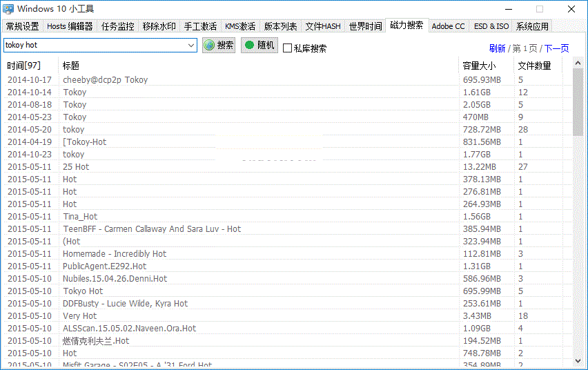
Task: Click the vertical scrollbar thumb
Action: click(x=578, y=102)
